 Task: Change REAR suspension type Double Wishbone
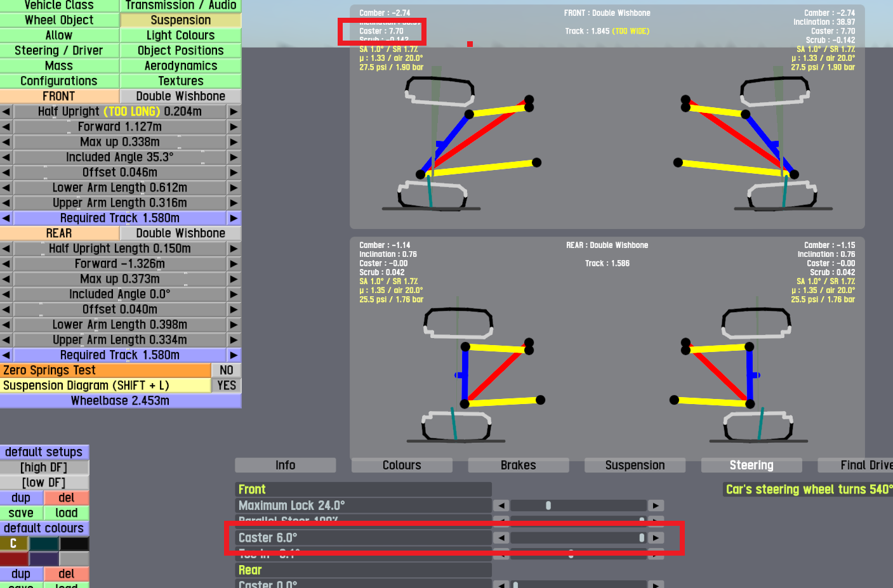181,233
